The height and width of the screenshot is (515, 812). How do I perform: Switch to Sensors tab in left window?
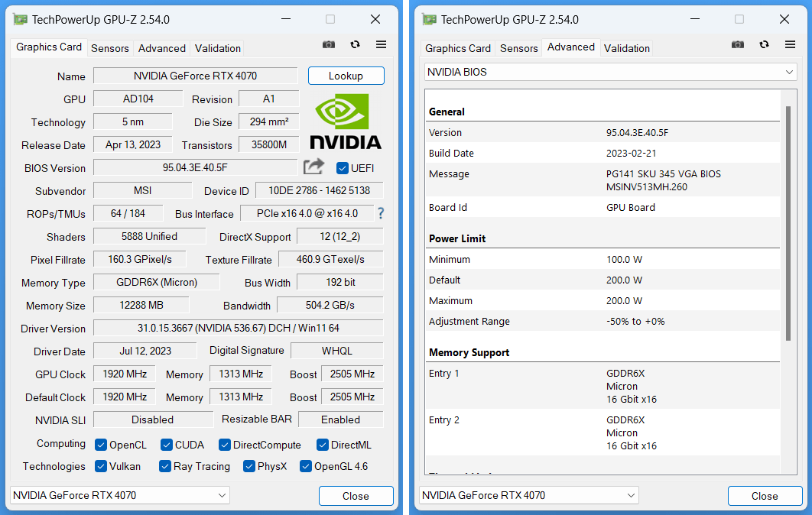coord(110,48)
